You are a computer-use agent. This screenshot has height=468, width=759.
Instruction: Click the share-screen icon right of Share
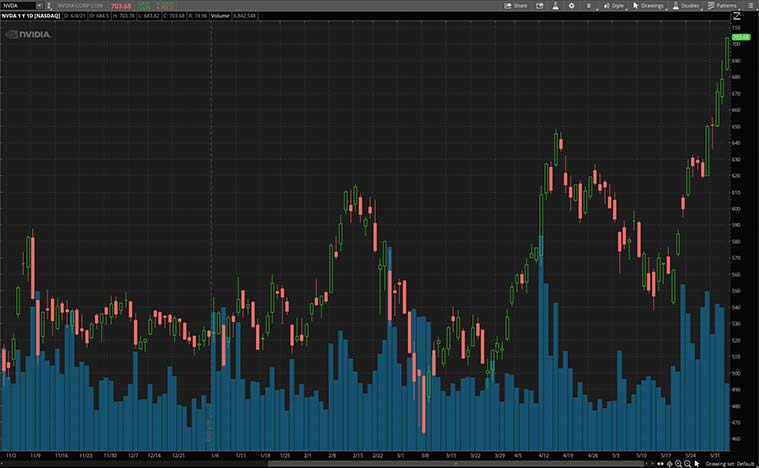pos(541,5)
